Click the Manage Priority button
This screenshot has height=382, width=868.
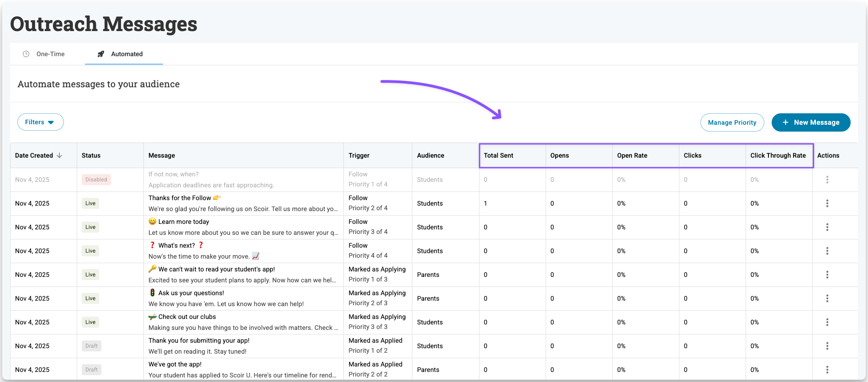[x=732, y=122]
